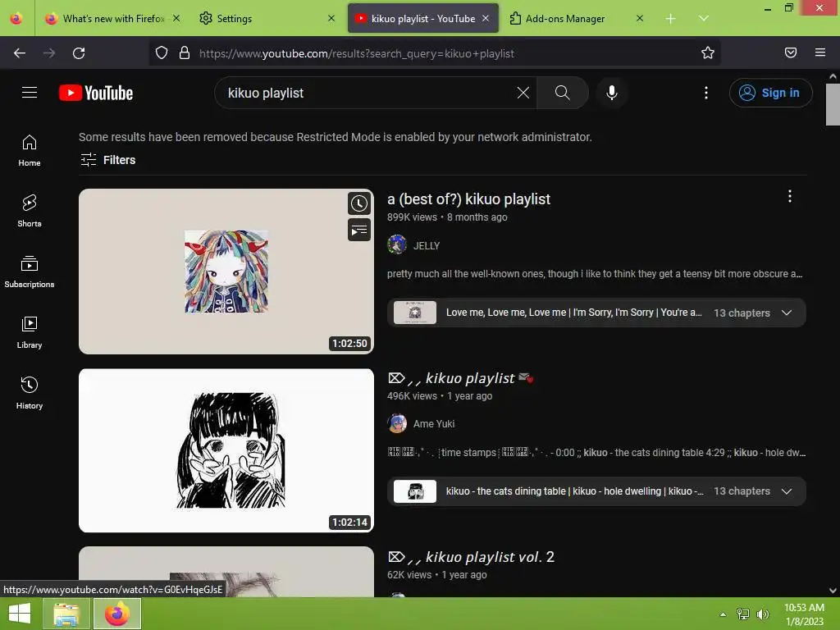Open YouTube settings three-dot menu

(x=706, y=93)
